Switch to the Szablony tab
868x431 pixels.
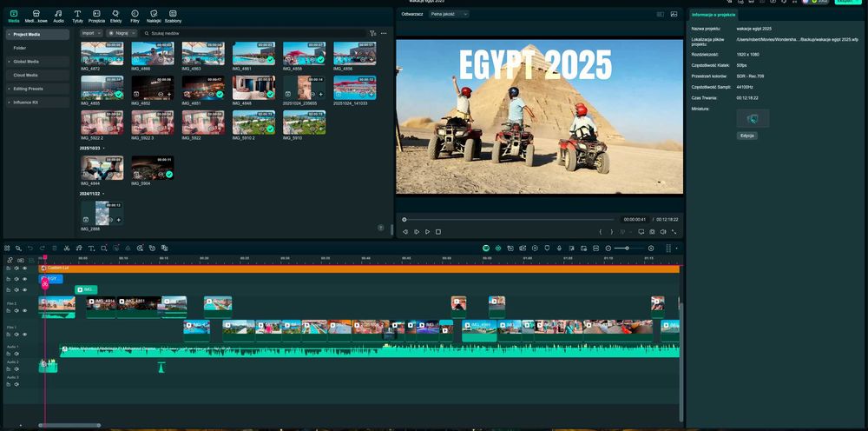173,16
